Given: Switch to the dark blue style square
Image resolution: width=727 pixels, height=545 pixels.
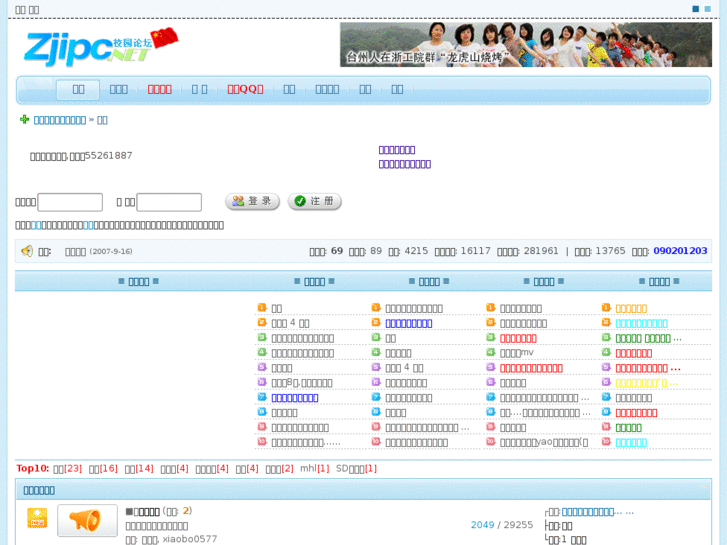Looking at the screenshot, I should pos(695,9).
